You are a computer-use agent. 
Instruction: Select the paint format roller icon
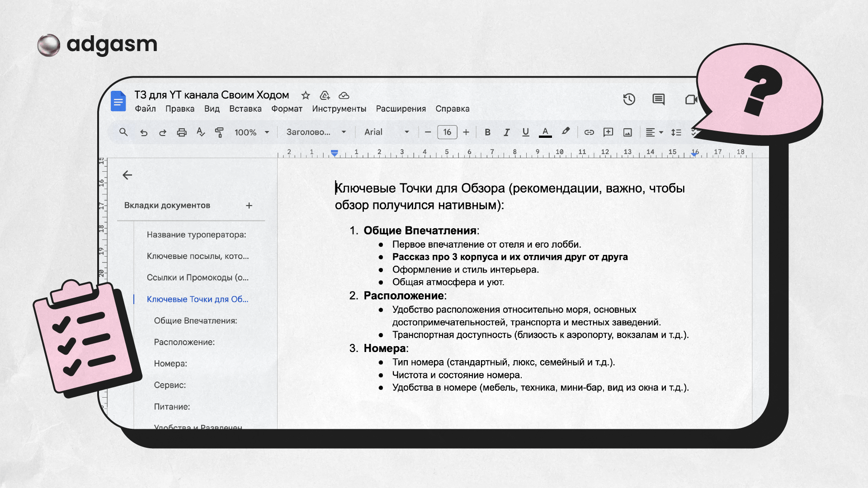click(x=219, y=132)
